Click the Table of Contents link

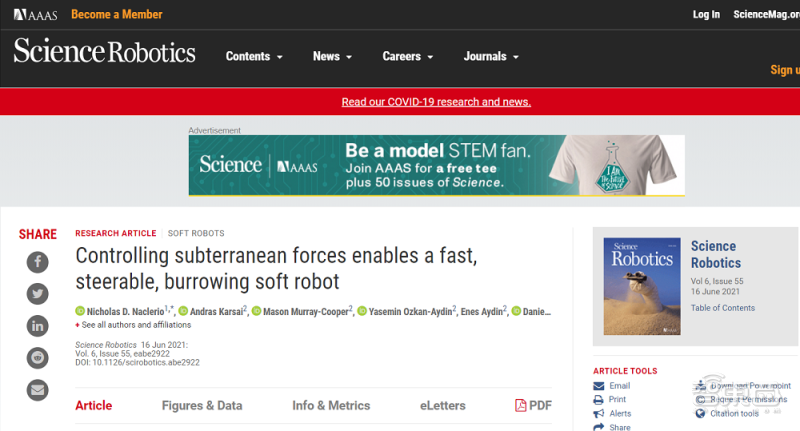click(x=722, y=308)
